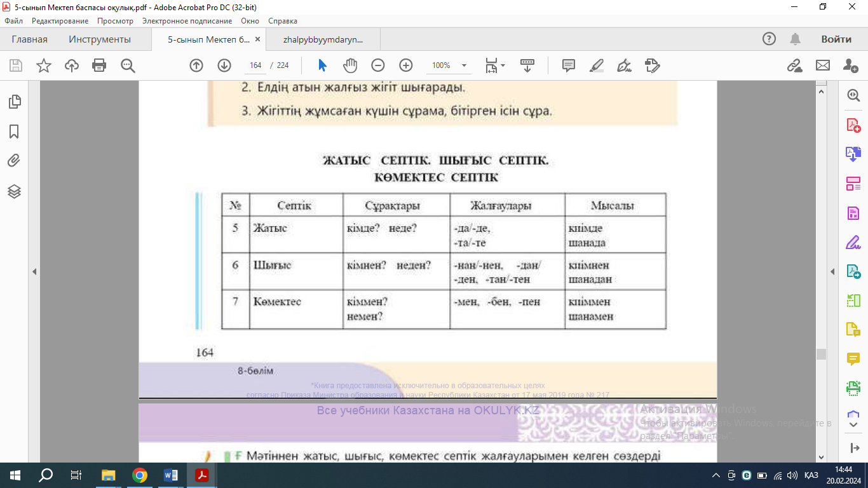Open Create PDF in the right tools pane
Image resolution: width=868 pixels, height=488 pixels.
click(x=853, y=125)
